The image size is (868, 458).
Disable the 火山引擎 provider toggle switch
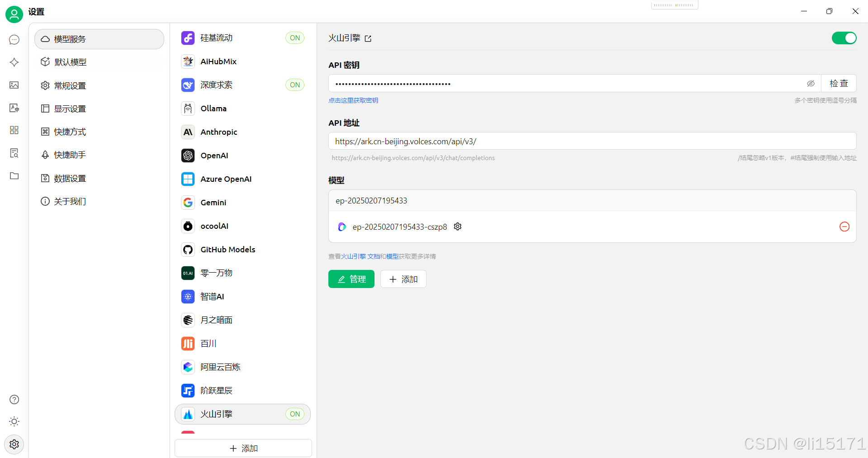coord(844,38)
